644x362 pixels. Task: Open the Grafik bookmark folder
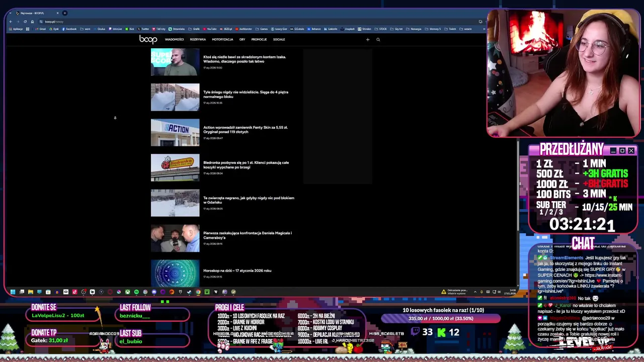pyautogui.click(x=194, y=29)
